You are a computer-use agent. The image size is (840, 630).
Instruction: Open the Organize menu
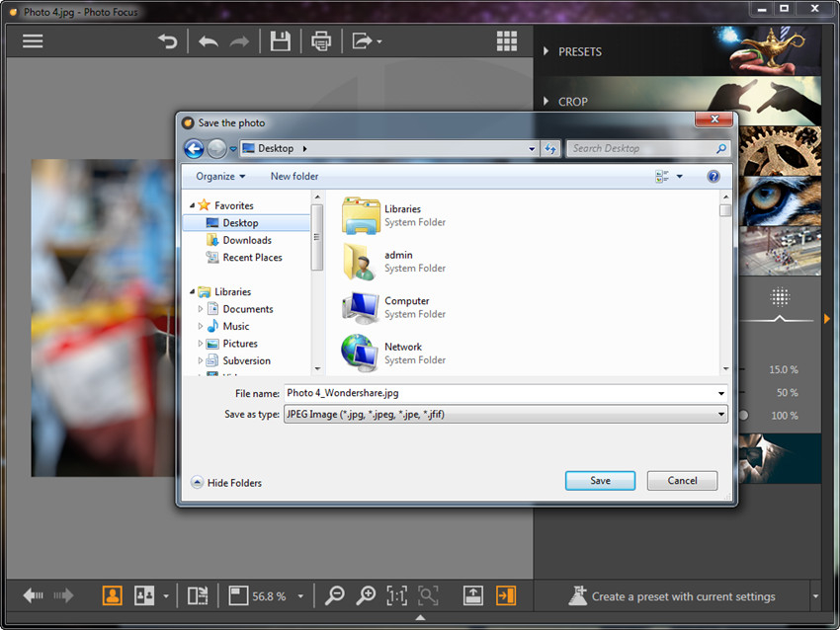click(220, 176)
